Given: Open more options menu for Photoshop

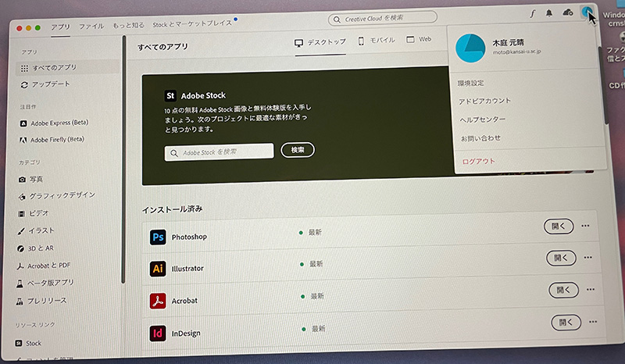Looking at the screenshot, I should pyautogui.click(x=585, y=226).
